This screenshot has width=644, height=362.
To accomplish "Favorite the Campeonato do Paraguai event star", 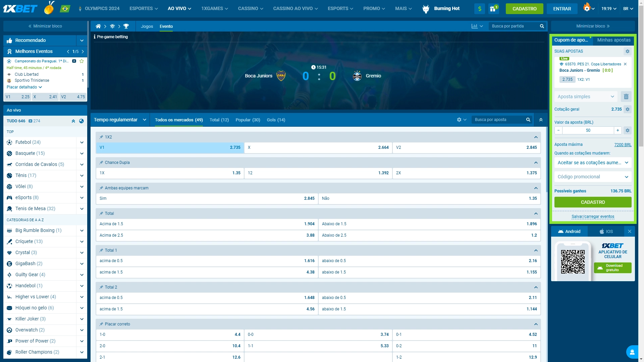I will coord(82,61).
